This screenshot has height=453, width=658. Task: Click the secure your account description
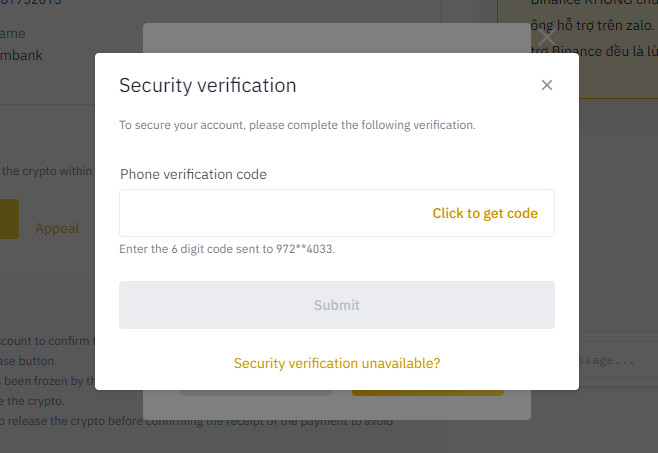click(x=297, y=125)
